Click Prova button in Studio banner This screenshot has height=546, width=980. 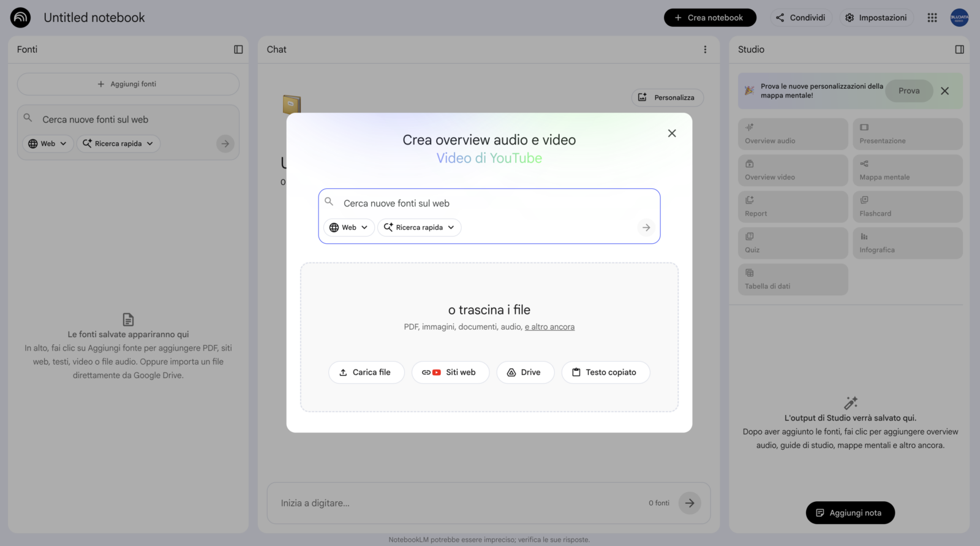point(909,91)
